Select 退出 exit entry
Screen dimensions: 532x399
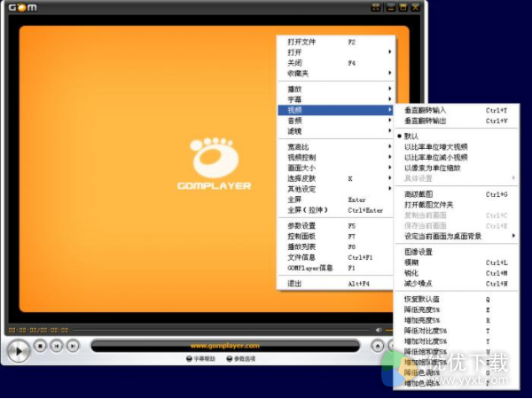click(336, 284)
